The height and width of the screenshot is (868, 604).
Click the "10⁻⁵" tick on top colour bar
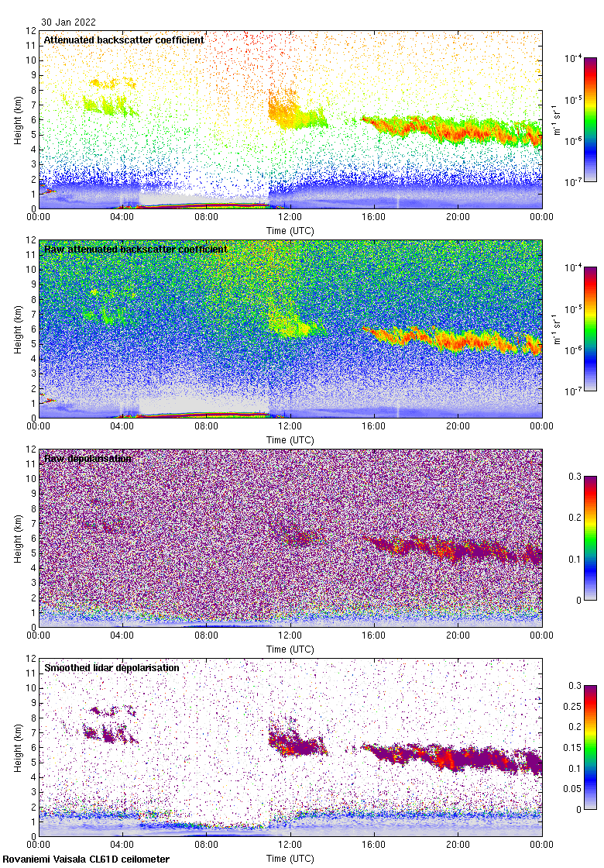click(573, 100)
